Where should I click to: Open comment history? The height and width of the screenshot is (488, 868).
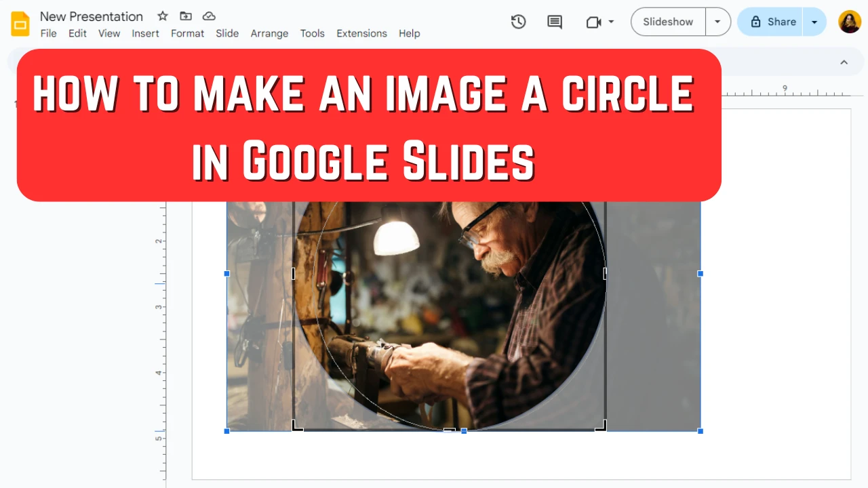point(554,22)
